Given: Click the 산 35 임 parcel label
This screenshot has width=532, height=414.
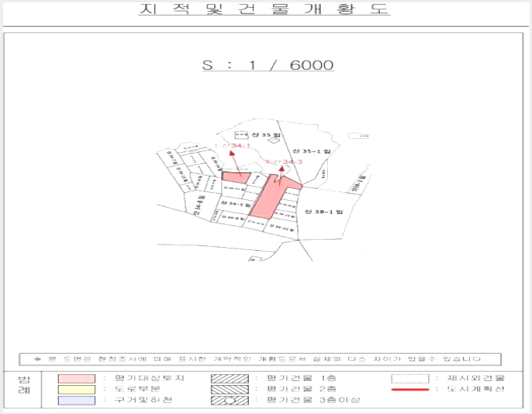Looking at the screenshot, I should [266, 135].
